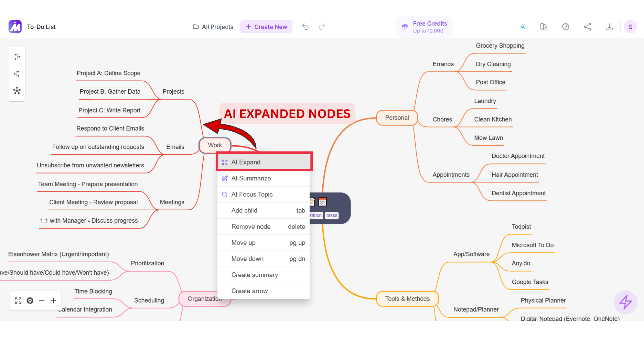
Task: Select the Prioritization branch node
Action: [147, 263]
